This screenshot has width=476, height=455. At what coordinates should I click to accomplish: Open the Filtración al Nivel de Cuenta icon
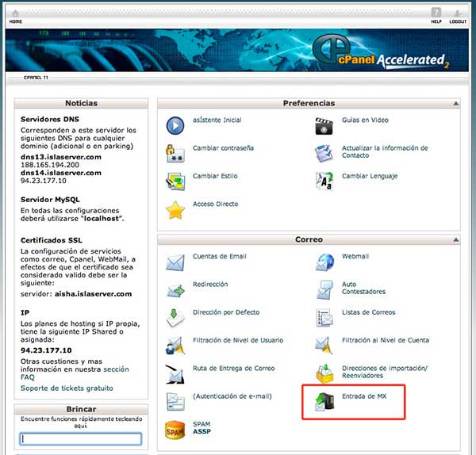tap(324, 346)
